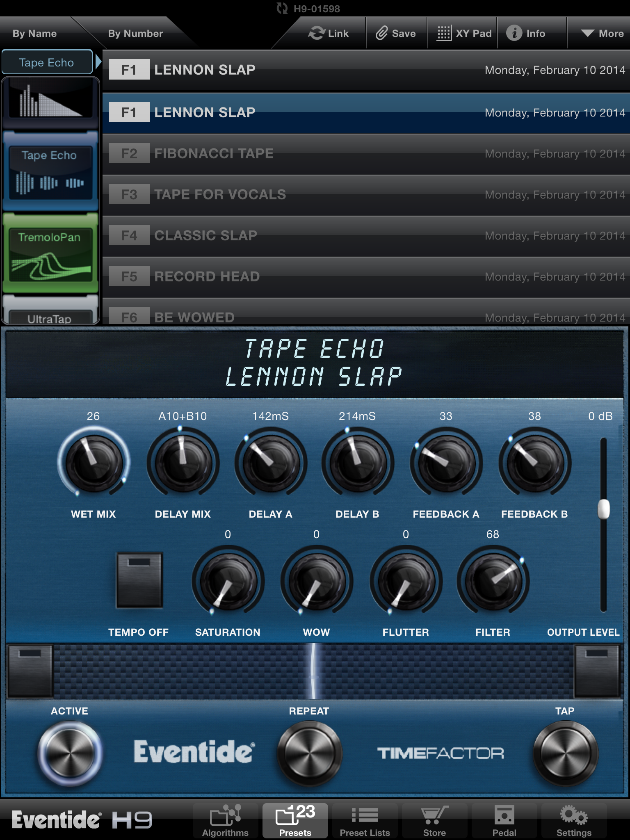Toggle the TEMPO OFF switch

[x=139, y=580]
